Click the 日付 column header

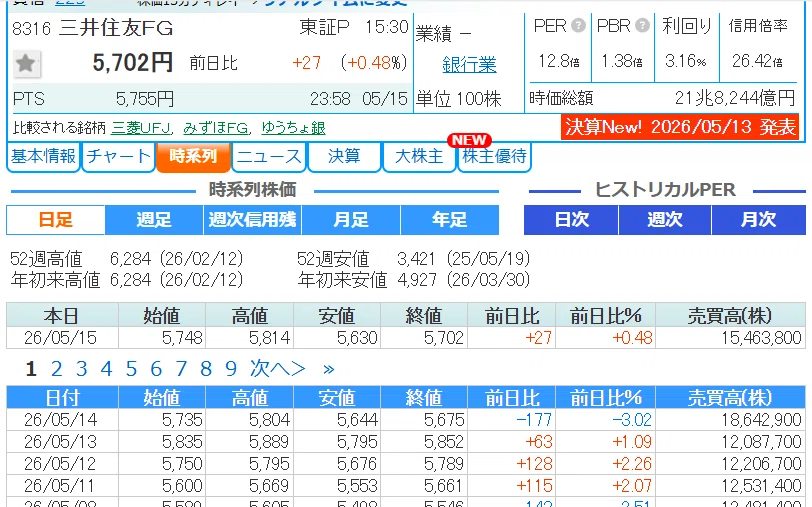(x=63, y=398)
